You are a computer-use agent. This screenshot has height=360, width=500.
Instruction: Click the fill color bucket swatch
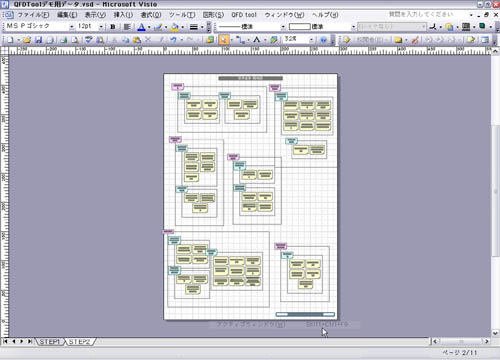click(x=175, y=27)
